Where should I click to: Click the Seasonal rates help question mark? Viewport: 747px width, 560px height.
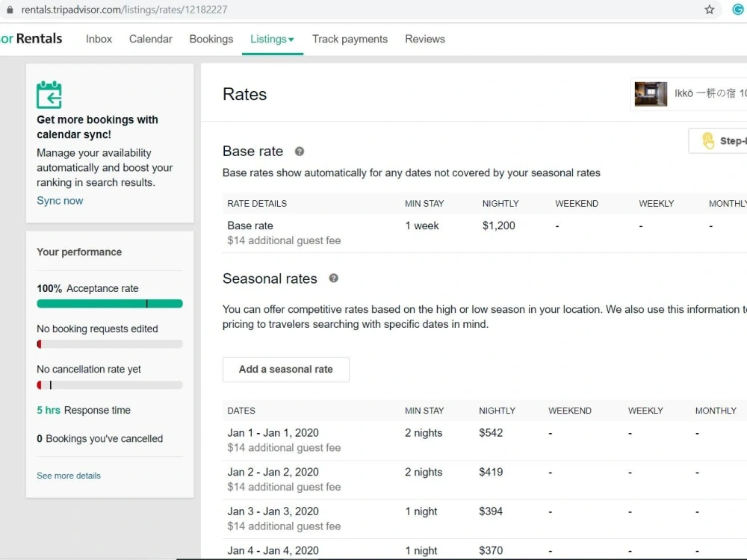pyautogui.click(x=333, y=279)
